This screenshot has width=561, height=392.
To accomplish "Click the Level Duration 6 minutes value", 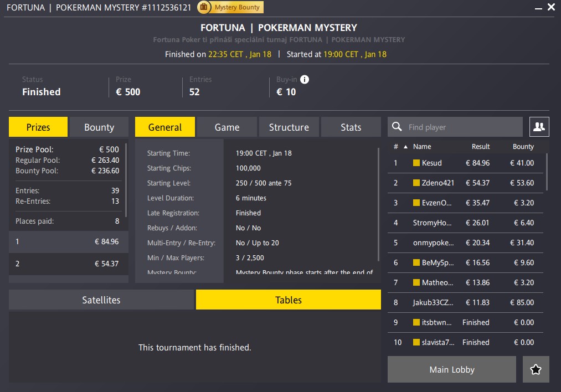I will click(251, 198).
